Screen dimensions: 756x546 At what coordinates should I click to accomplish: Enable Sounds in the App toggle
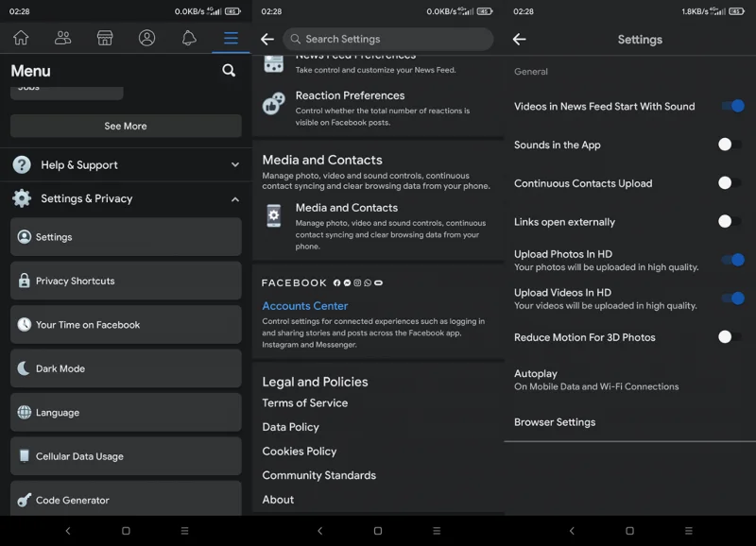pyautogui.click(x=730, y=145)
